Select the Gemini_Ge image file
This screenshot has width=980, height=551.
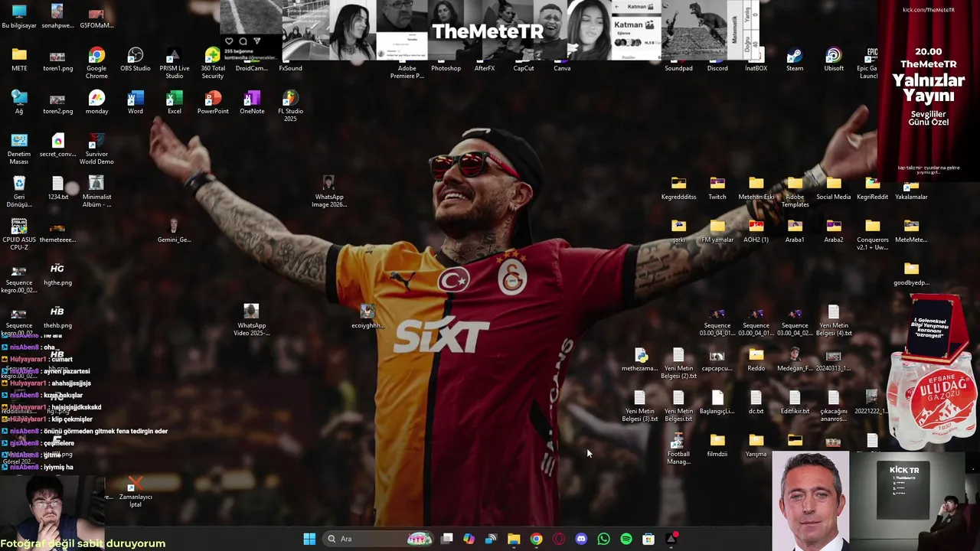174,230
